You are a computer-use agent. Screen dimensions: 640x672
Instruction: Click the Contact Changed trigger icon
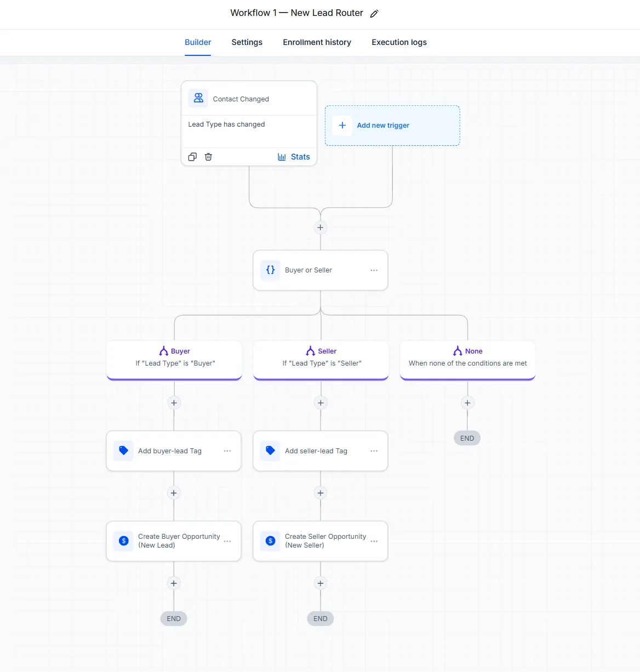tap(198, 99)
